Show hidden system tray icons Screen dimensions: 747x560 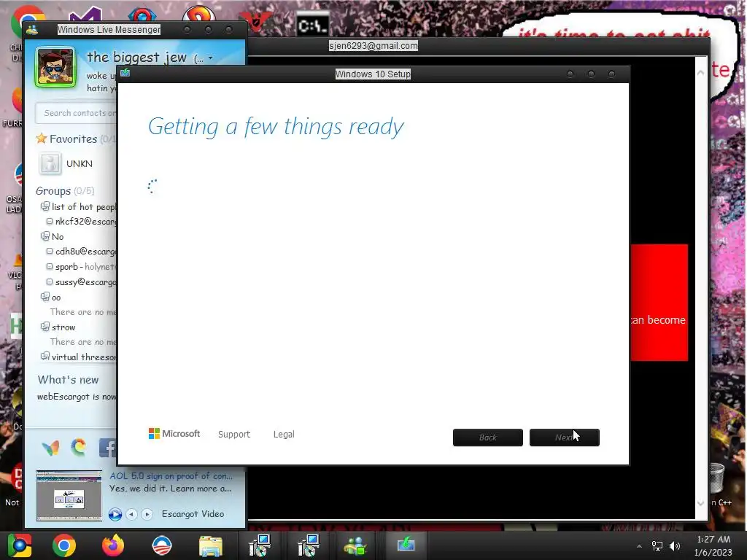click(639, 546)
